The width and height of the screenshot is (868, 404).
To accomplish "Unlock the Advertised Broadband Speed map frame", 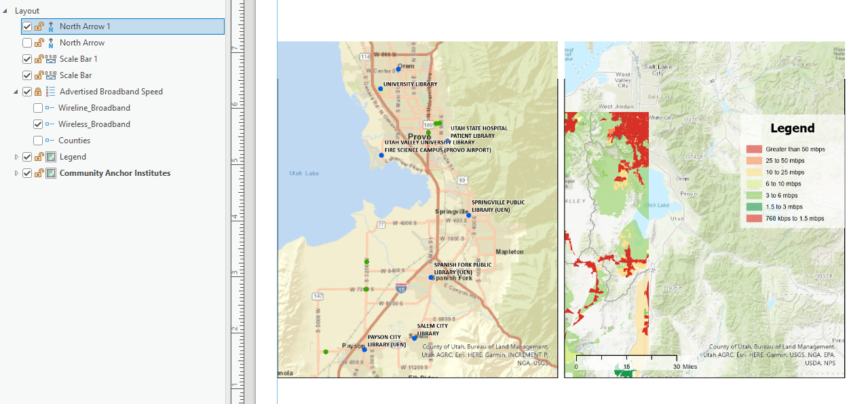I will tap(38, 91).
